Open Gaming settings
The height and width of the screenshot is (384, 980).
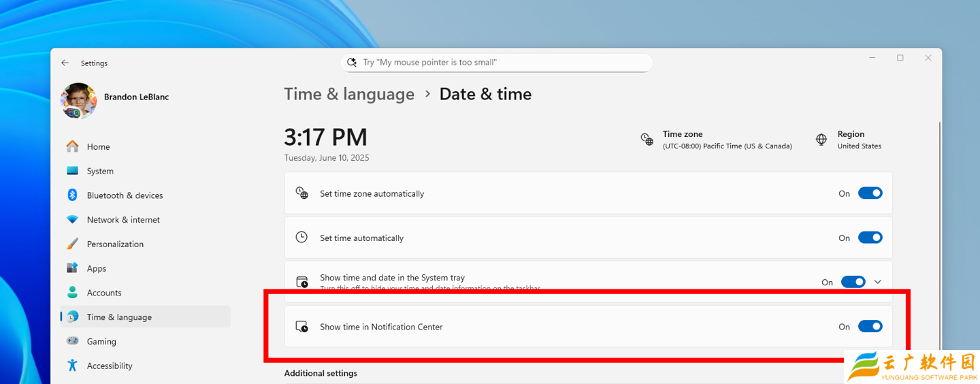tap(146, 341)
